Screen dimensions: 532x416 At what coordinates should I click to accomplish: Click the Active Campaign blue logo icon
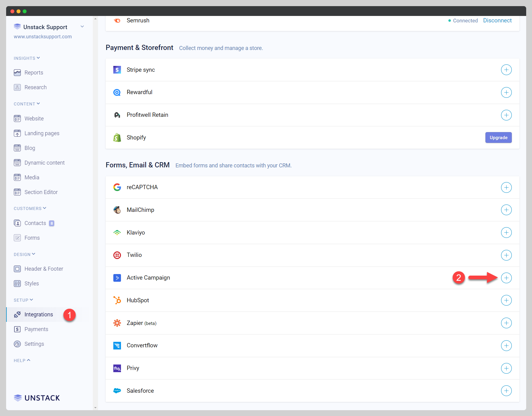[x=117, y=278]
